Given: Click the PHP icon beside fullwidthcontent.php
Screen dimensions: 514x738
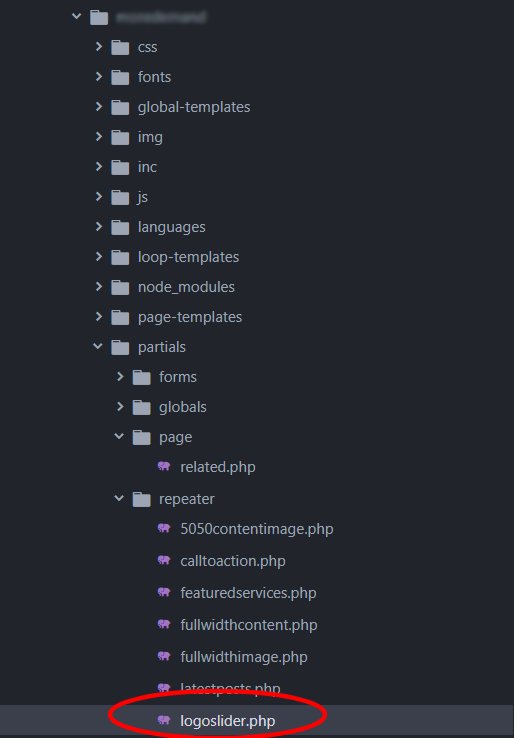Looking at the screenshot, I should (x=164, y=624).
